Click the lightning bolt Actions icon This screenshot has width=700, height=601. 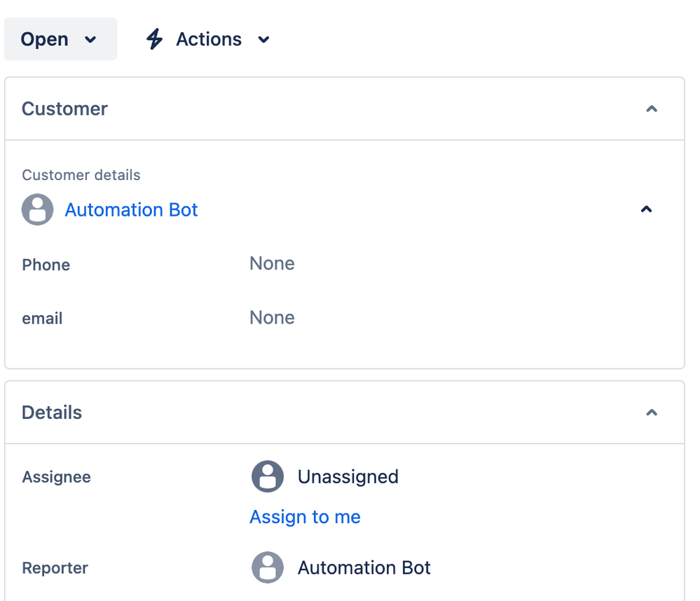pos(154,39)
